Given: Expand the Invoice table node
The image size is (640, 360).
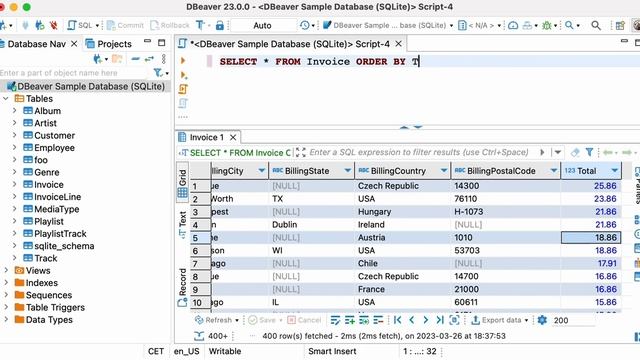Looking at the screenshot, I should (14, 184).
